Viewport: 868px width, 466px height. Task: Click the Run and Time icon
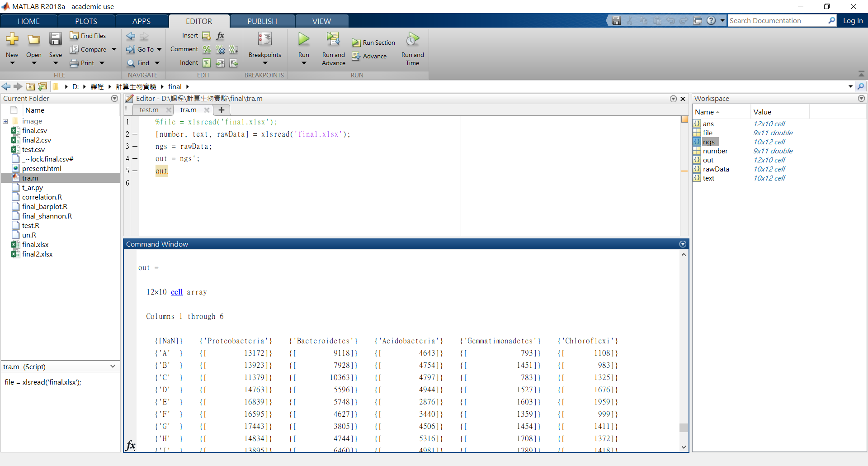[412, 39]
